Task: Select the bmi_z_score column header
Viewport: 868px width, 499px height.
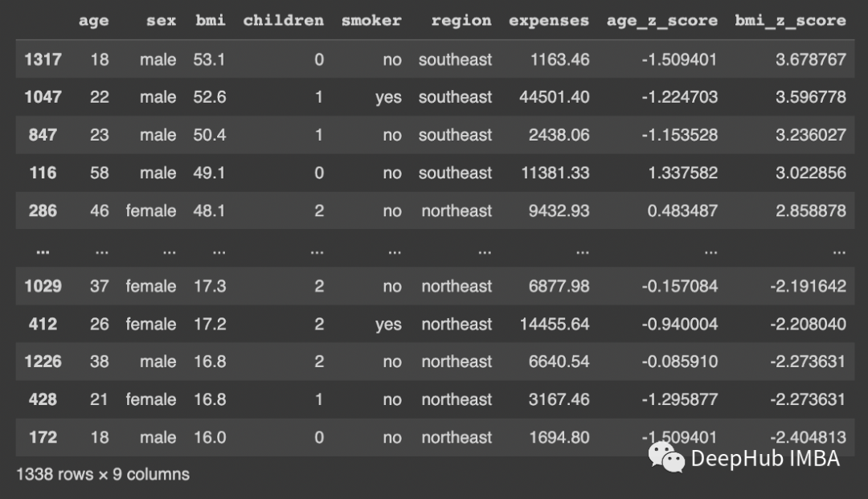Action: click(x=790, y=21)
